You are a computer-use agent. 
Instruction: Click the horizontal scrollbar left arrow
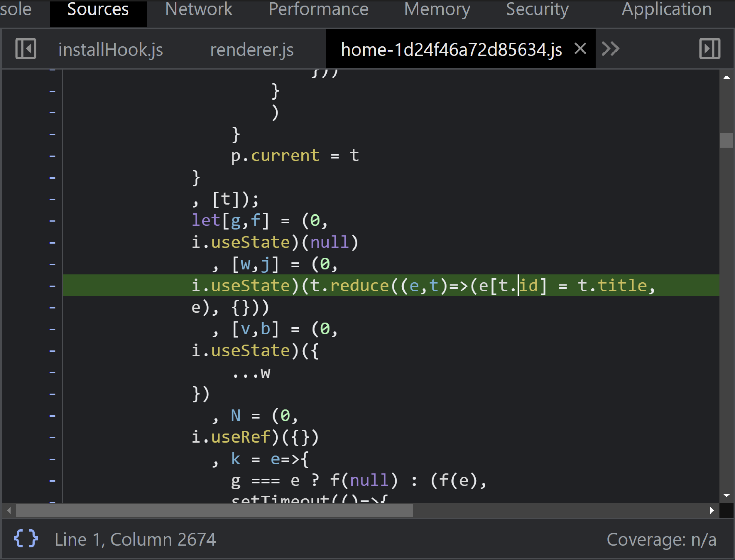[9, 510]
